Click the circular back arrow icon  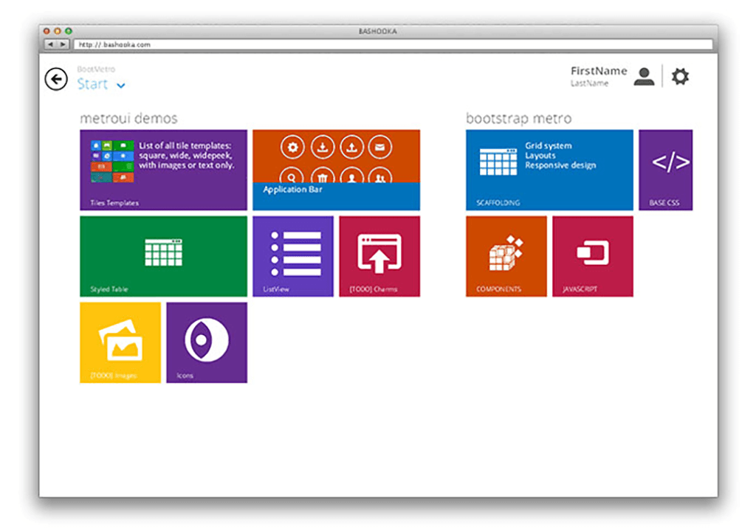[x=56, y=79]
